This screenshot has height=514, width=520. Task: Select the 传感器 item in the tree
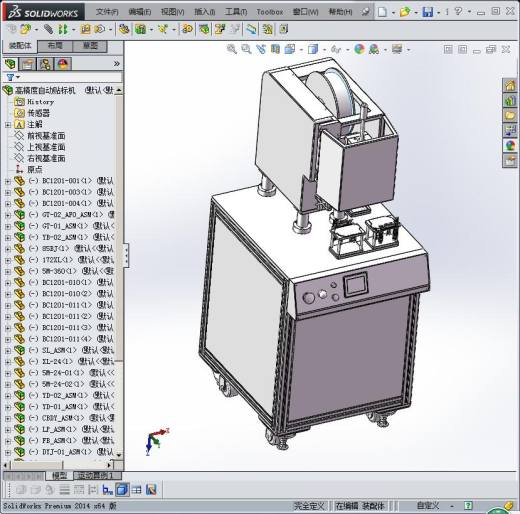pos(38,113)
